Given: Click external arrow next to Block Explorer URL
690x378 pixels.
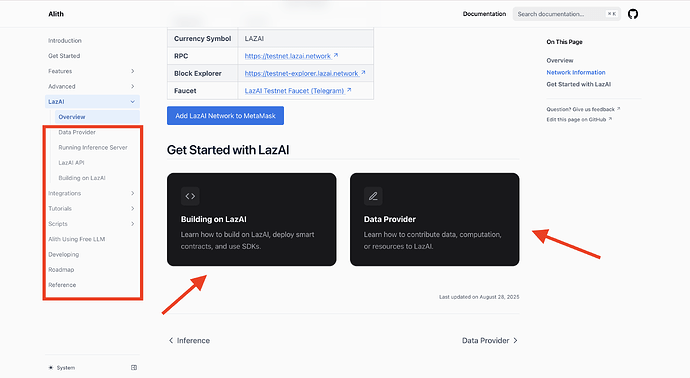Looking at the screenshot, I should click(x=363, y=73).
